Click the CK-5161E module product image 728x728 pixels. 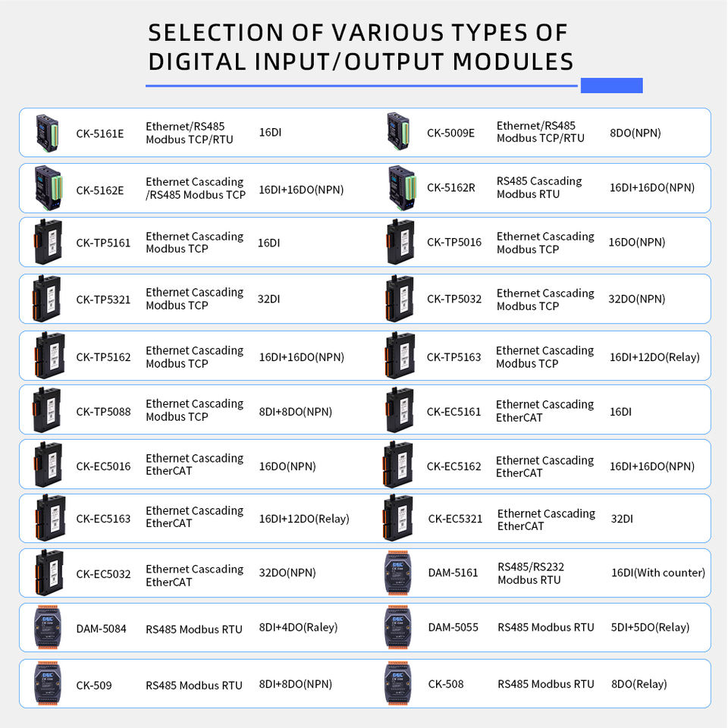click(x=48, y=132)
